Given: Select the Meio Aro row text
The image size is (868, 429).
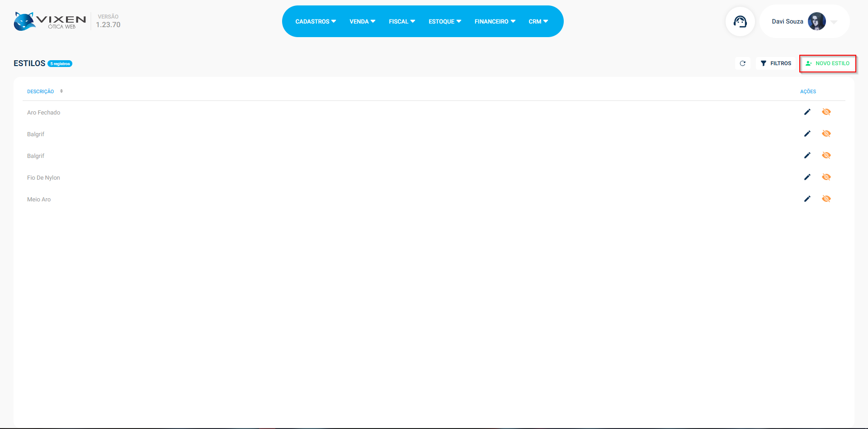Looking at the screenshot, I should pos(39,200).
